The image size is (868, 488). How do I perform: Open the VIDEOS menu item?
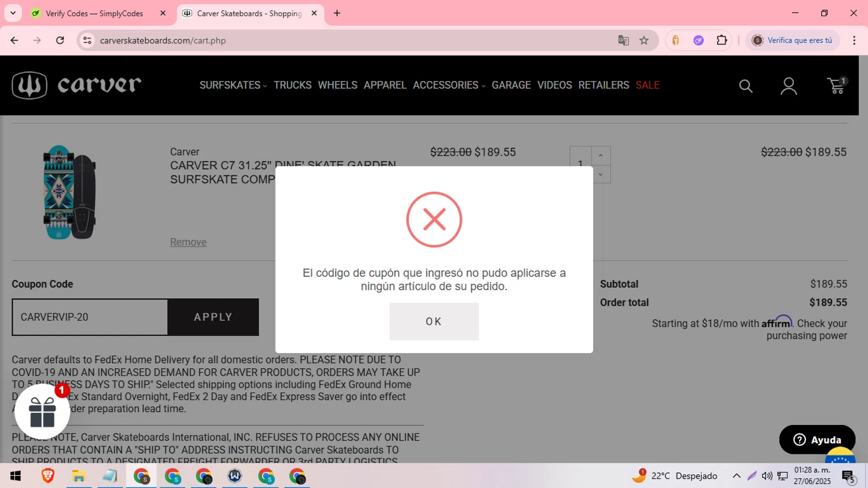[x=554, y=85]
